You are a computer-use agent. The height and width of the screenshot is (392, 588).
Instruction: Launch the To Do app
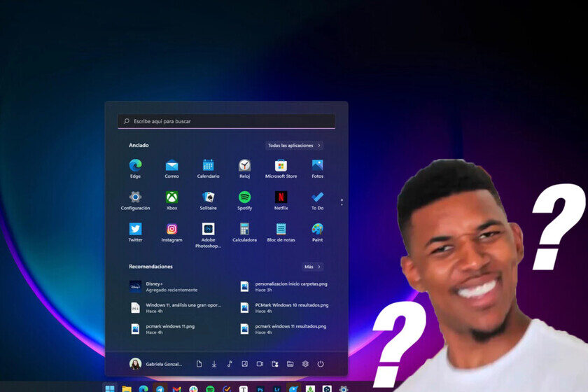click(317, 200)
